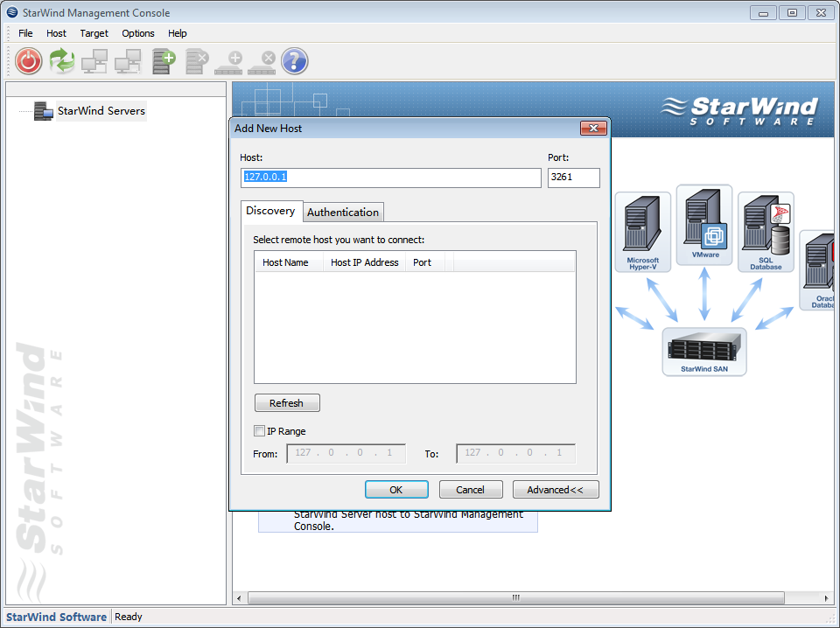Click the Host address input field
Image resolution: width=840 pixels, height=628 pixels.
click(x=391, y=178)
